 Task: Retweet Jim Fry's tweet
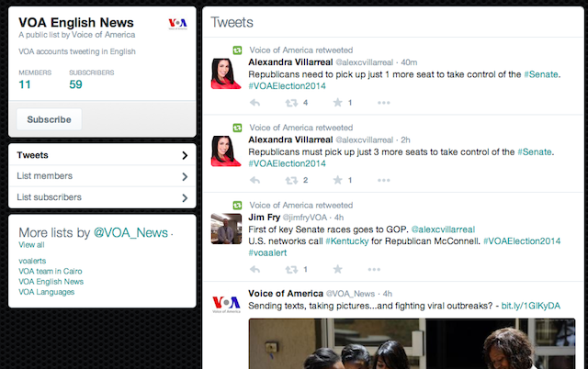291,269
